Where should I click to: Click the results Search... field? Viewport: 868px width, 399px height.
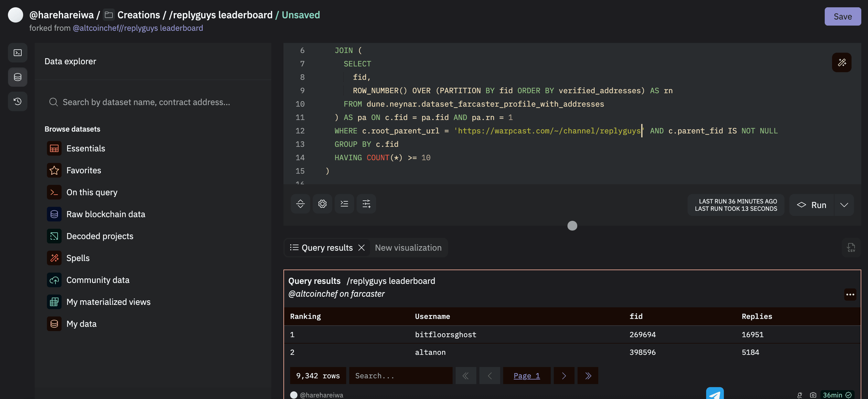pyautogui.click(x=401, y=376)
